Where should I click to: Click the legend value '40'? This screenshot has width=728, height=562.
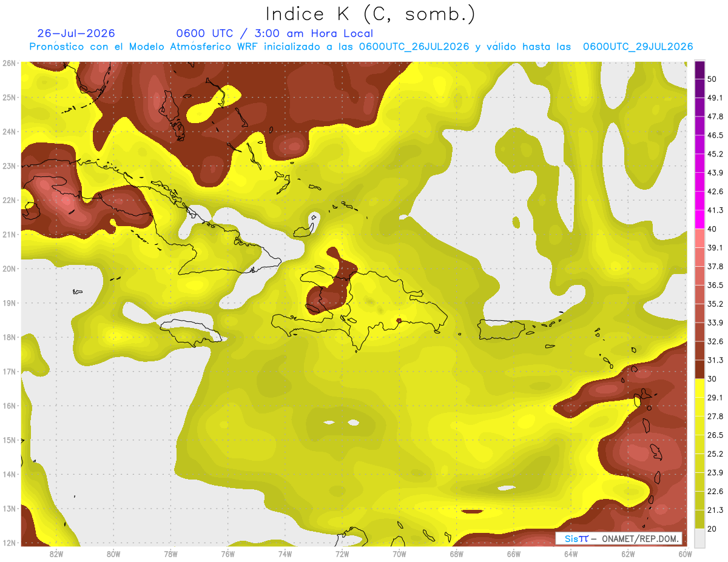click(712, 229)
